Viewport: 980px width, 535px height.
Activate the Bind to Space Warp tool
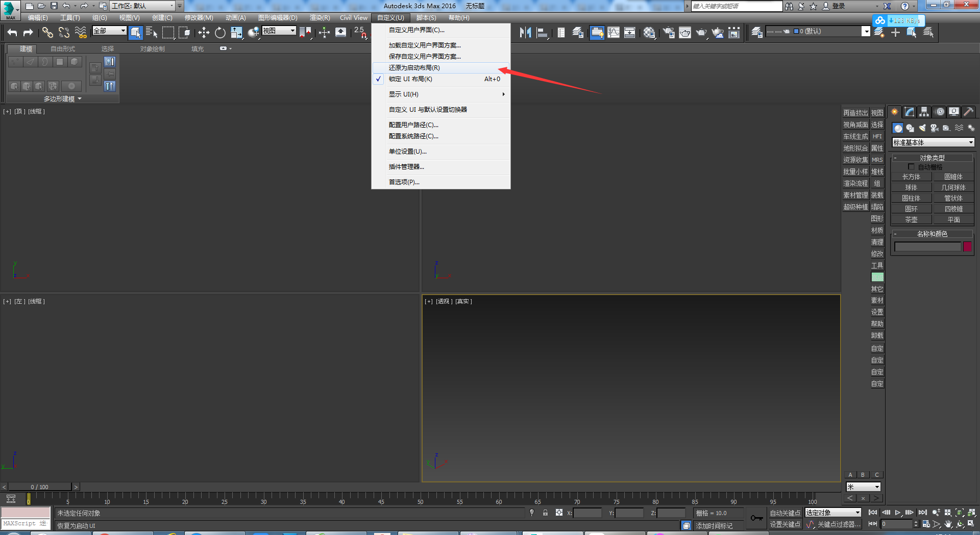(81, 33)
